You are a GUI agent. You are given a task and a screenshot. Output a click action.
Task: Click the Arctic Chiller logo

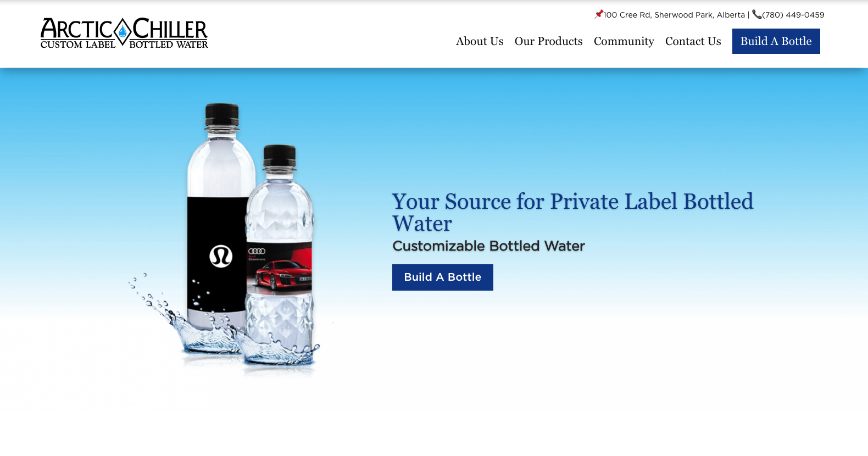pyautogui.click(x=124, y=33)
